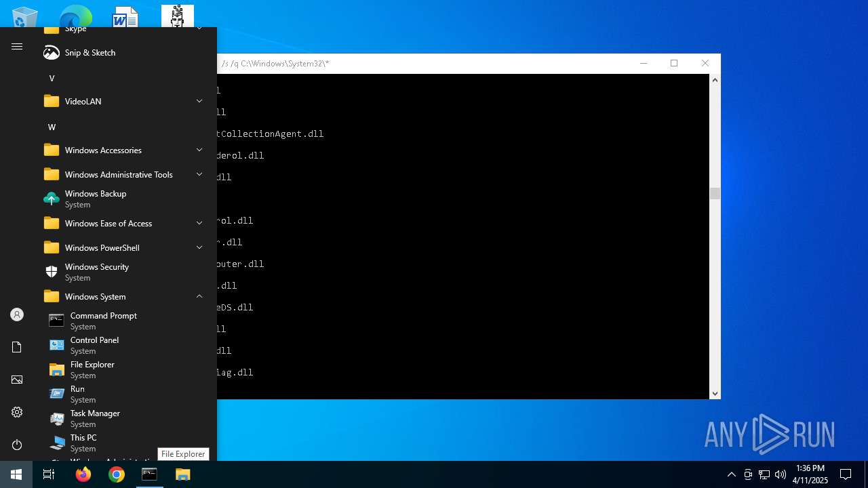Open the Word document on desktop
The width and height of the screenshot is (868, 488).
point(125,17)
